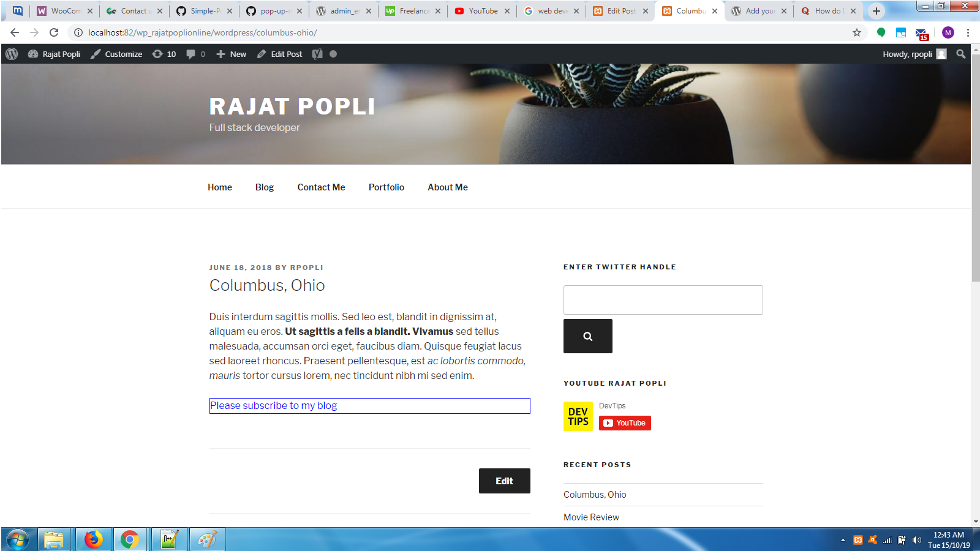Image resolution: width=980 pixels, height=551 pixels.
Task: Open the Yoast SEO icon in admin bar
Action: click(317, 54)
